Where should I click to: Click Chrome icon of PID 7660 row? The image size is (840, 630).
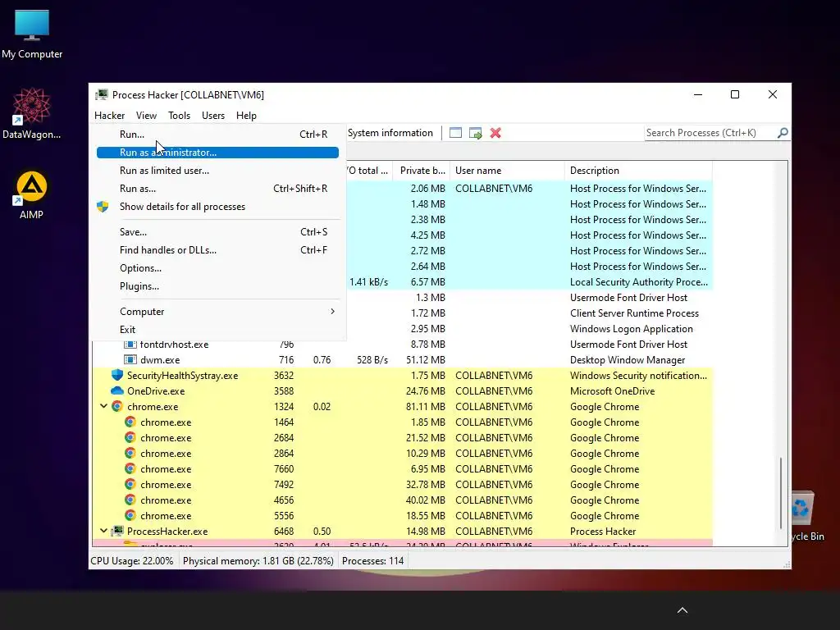coord(130,468)
